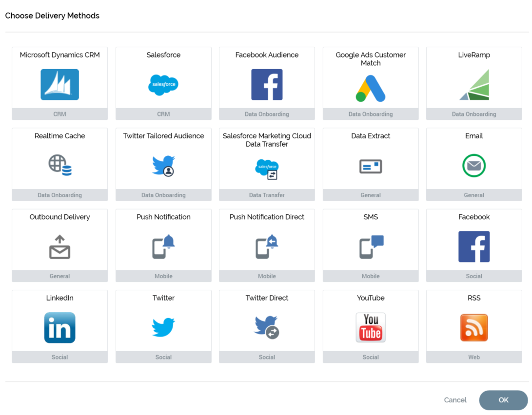Choose the Push Notification Direct tile

coord(267,245)
